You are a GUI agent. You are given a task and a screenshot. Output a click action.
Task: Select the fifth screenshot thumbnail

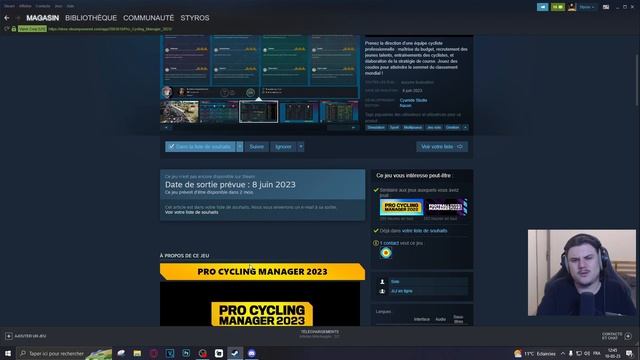339,111
